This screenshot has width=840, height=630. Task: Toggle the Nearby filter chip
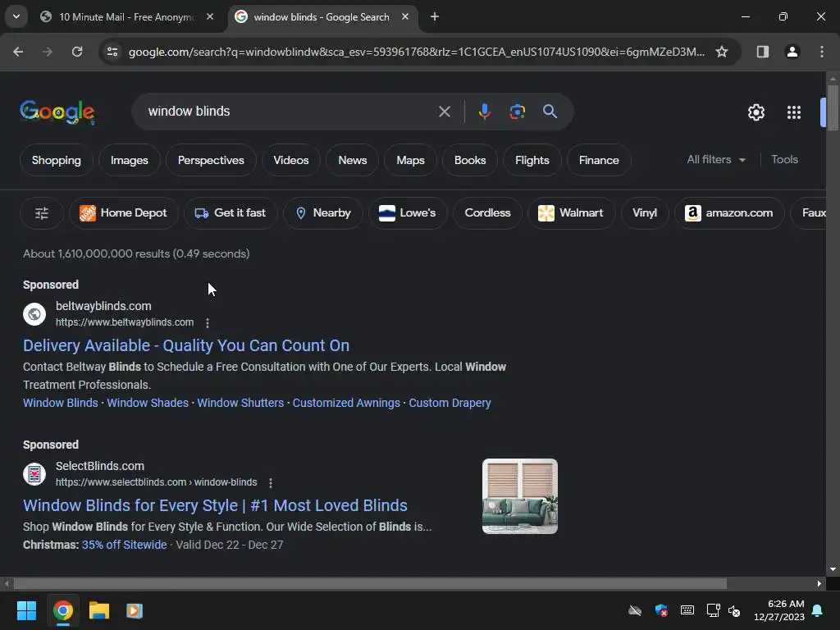[323, 213]
